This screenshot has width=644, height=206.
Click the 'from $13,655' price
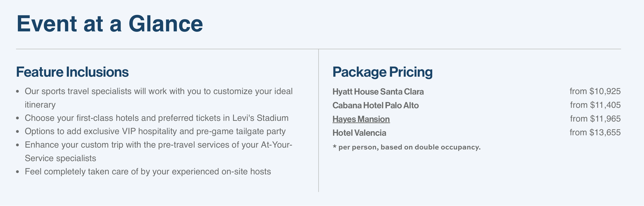[x=595, y=132]
